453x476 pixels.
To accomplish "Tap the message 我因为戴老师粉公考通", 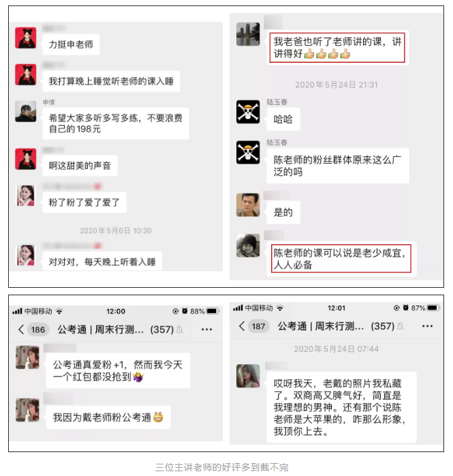I will 108,417.
